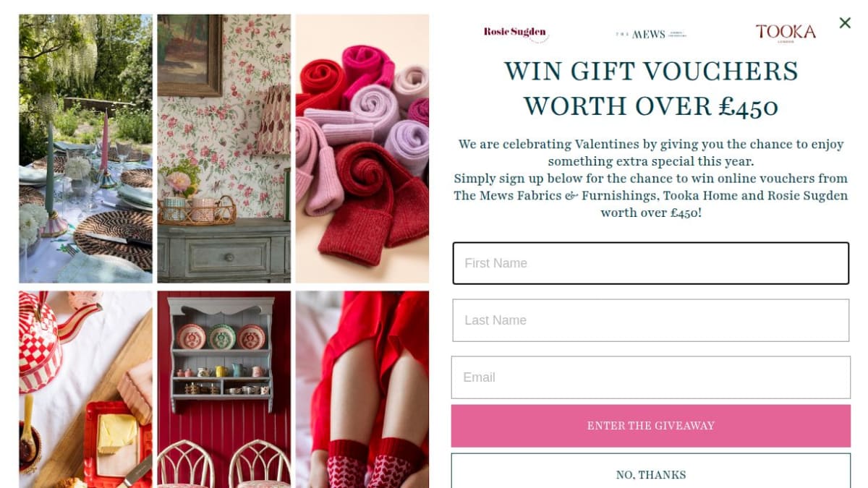The height and width of the screenshot is (488, 868).
Task: Open the grey plate shelf photo
Action: click(224, 390)
